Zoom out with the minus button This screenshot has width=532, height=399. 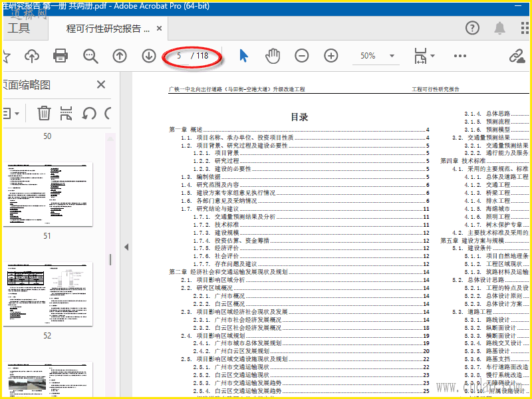click(x=302, y=56)
